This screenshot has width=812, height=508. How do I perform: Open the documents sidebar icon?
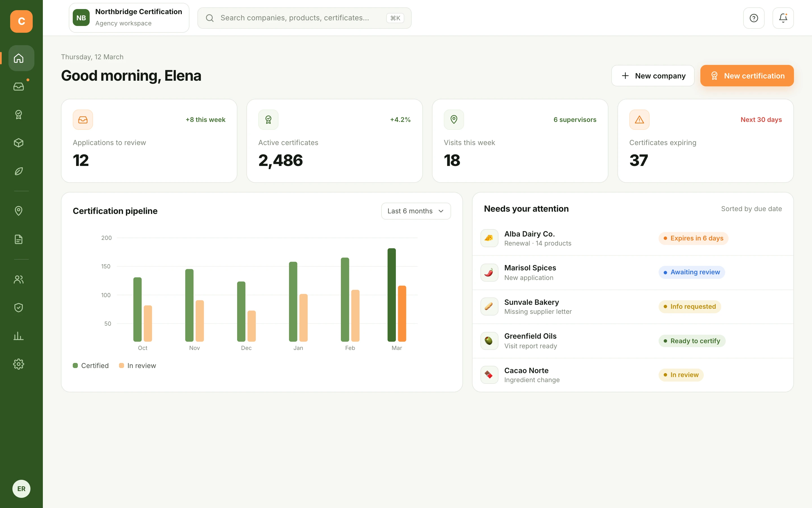(19, 239)
